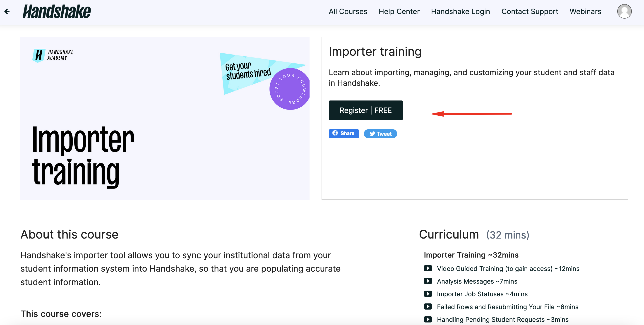This screenshot has height=325, width=644.
Task: Open the Webinars nav item
Action: (x=585, y=12)
